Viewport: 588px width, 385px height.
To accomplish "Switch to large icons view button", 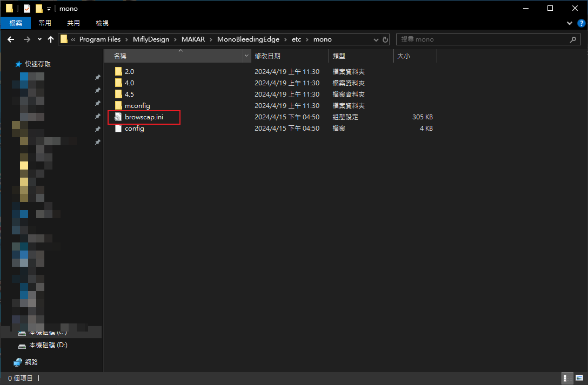I will click(578, 379).
